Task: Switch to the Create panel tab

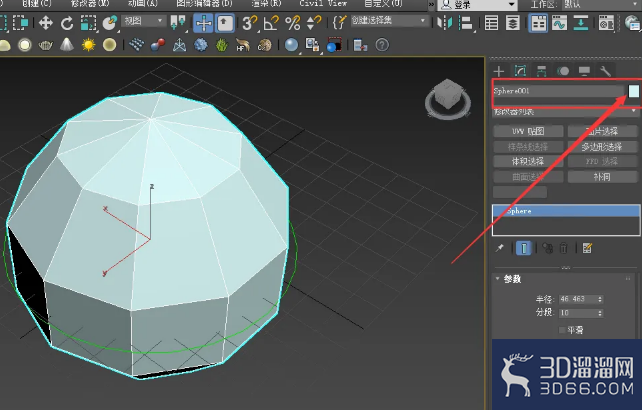Action: tap(499, 71)
